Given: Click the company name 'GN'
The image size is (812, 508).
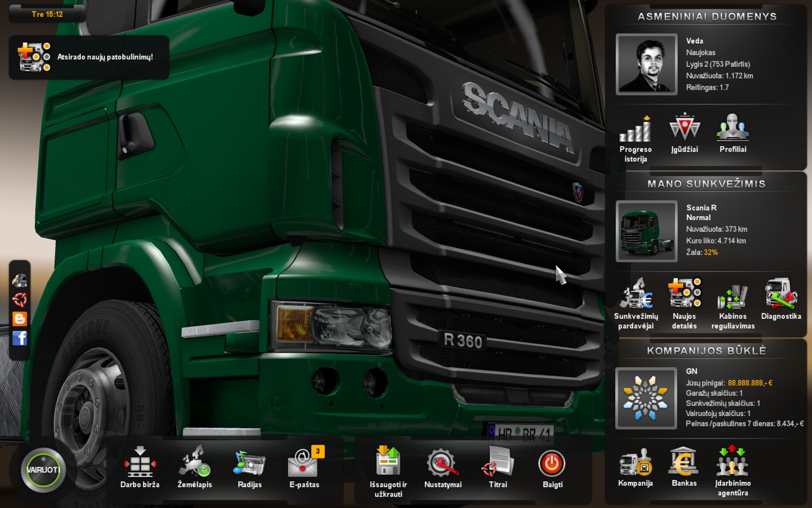Looking at the screenshot, I should tap(692, 372).
